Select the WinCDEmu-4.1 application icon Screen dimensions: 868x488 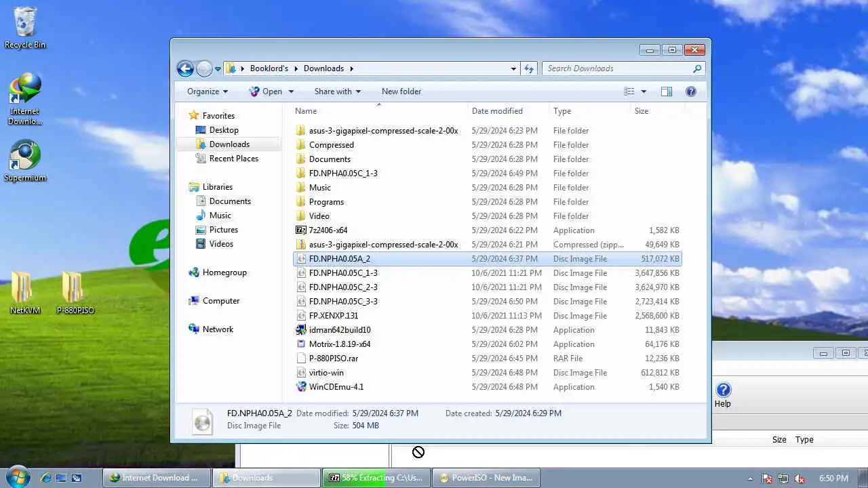pos(301,387)
